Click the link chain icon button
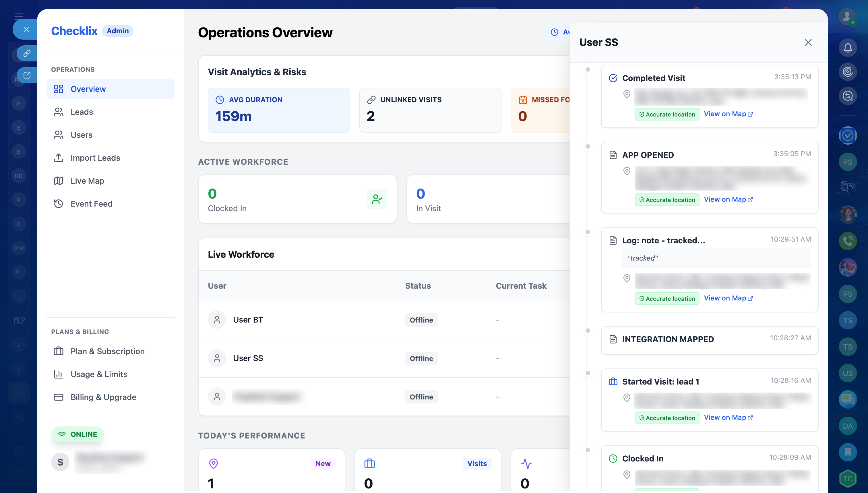The height and width of the screenshot is (493, 868). point(27,53)
